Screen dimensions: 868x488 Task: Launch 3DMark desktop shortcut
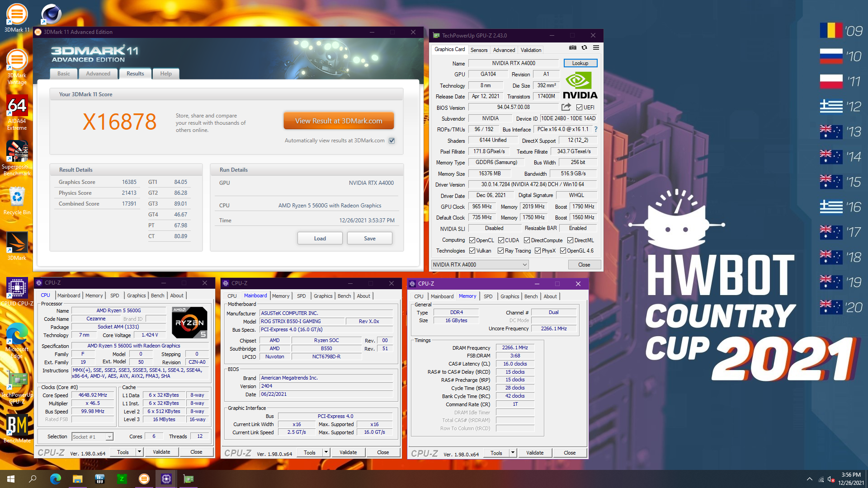pos(17,246)
